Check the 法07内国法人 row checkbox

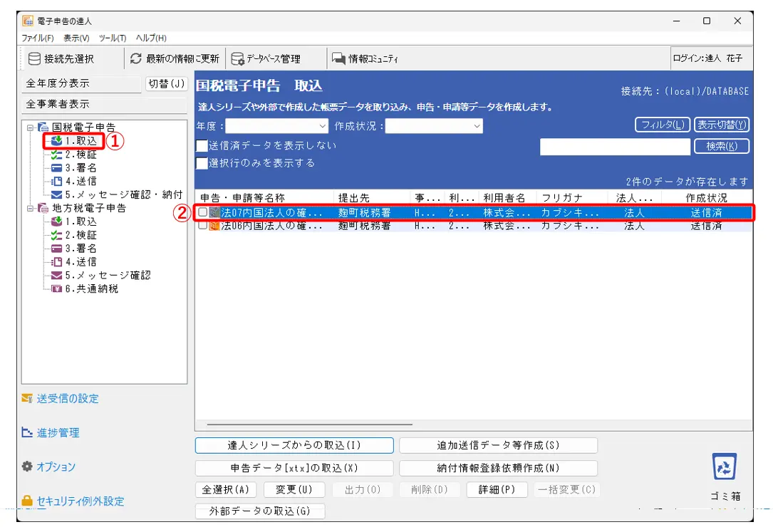tap(203, 212)
